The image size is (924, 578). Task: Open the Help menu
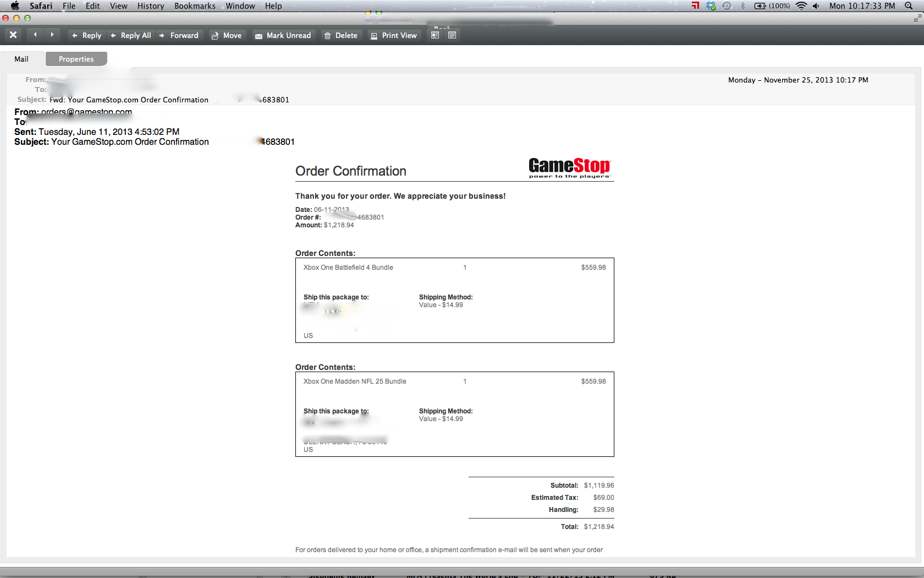click(x=273, y=6)
